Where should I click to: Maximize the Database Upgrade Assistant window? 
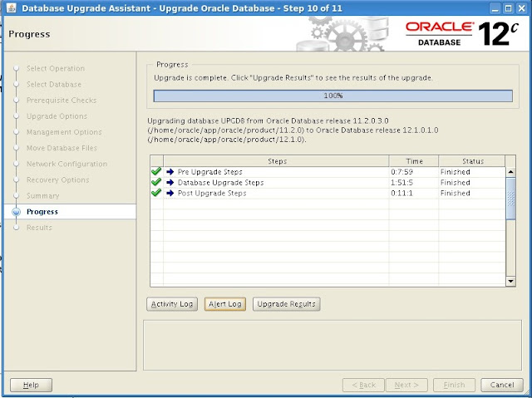508,8
